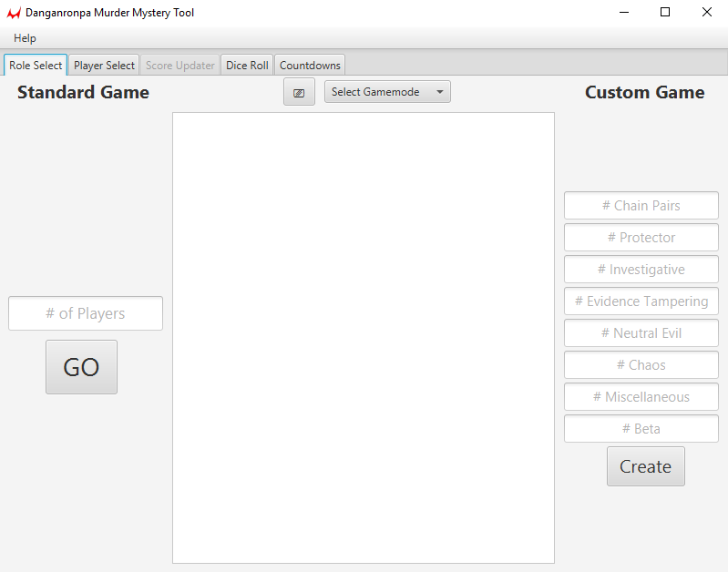Image resolution: width=728 pixels, height=572 pixels.
Task: Click inside the large white output area
Action: pyautogui.click(x=364, y=338)
